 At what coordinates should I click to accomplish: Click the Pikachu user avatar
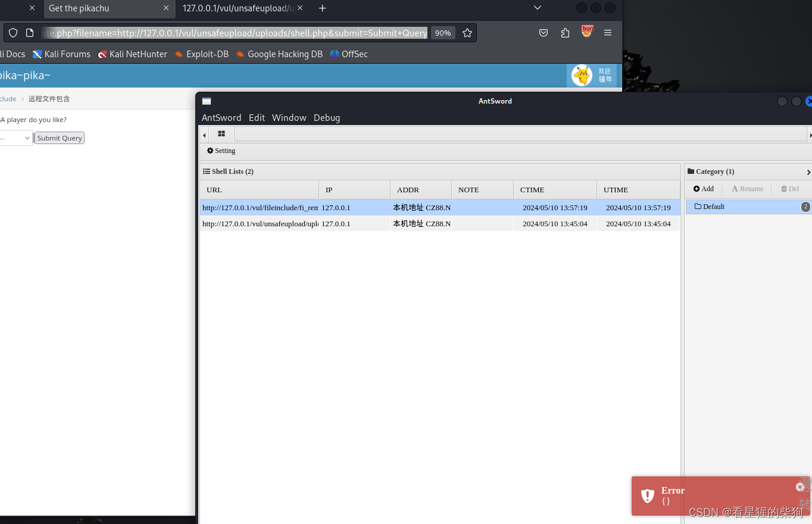[x=582, y=75]
